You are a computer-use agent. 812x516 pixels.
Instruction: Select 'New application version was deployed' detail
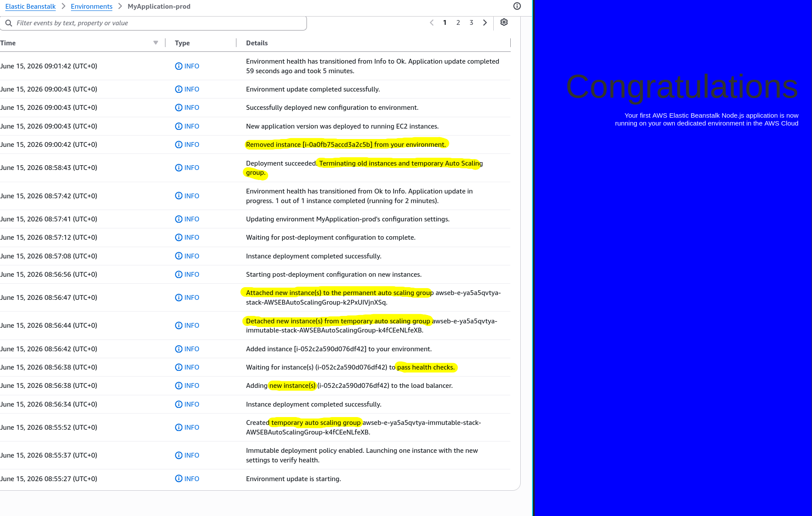point(342,126)
